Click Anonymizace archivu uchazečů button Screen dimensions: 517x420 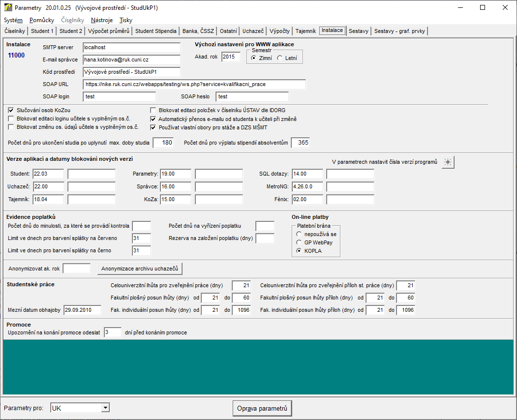141,269
